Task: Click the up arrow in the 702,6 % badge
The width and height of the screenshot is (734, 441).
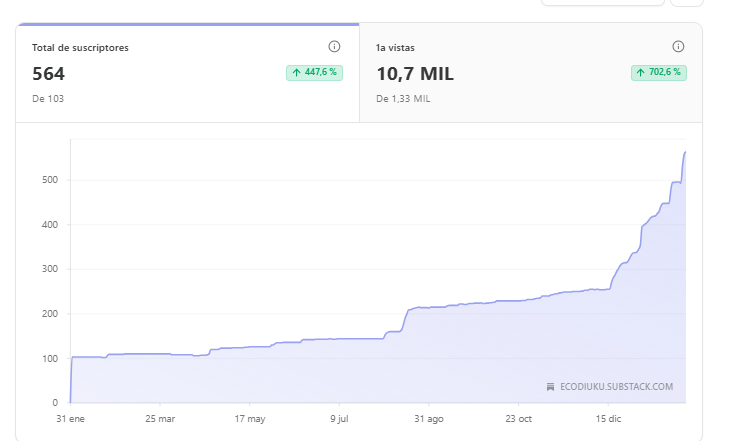Action: click(x=641, y=73)
